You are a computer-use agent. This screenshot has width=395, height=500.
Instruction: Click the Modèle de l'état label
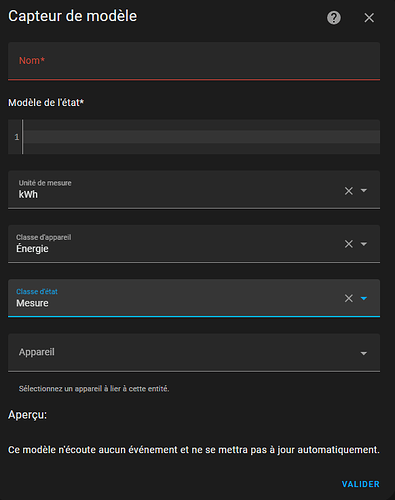tap(46, 103)
